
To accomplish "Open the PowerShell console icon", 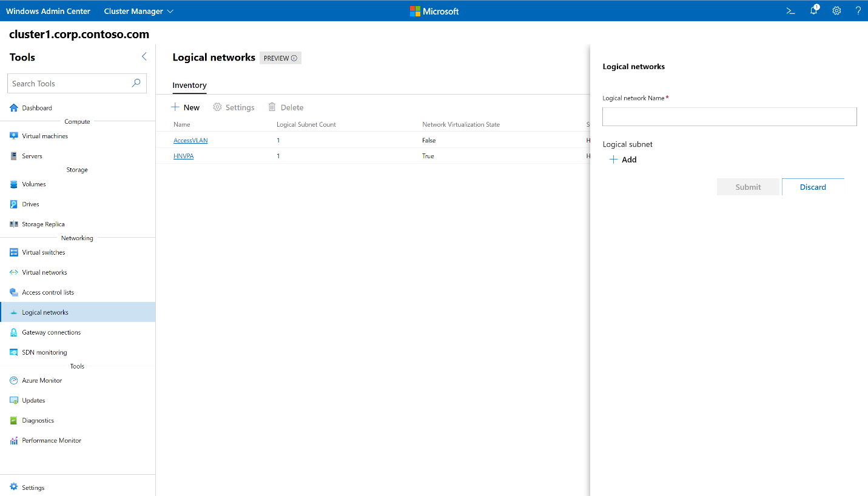I will coord(791,11).
